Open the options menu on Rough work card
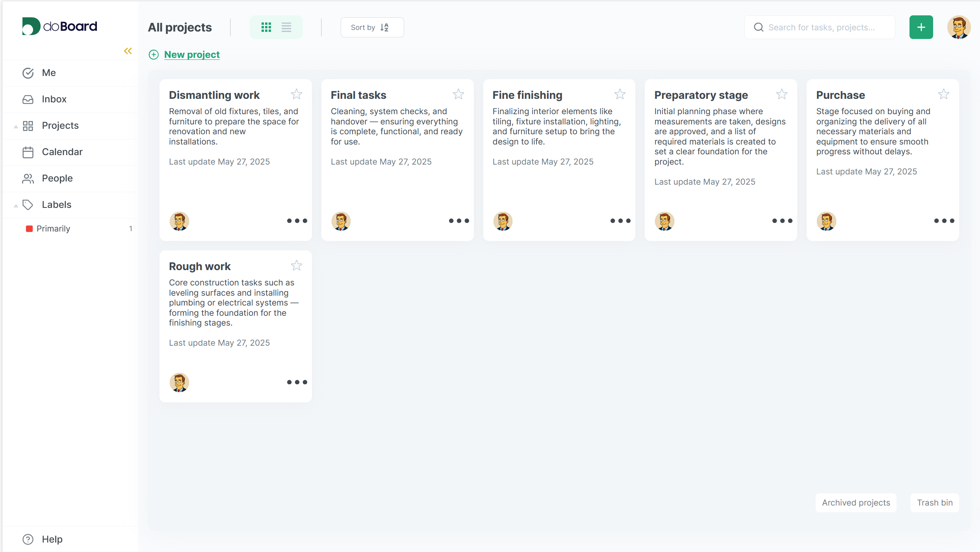Screen dimensions: 980x552 (x=297, y=382)
